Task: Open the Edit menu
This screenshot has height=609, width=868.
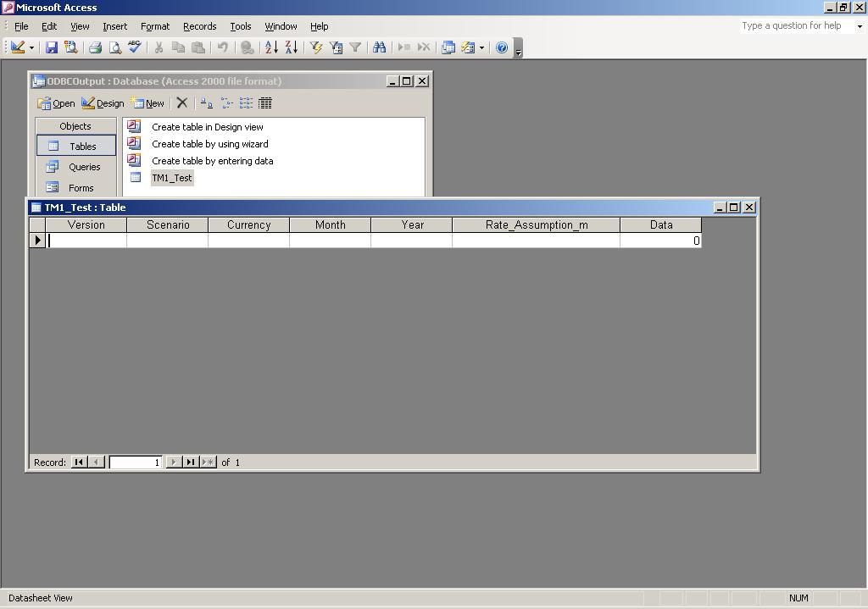Action: pos(49,26)
